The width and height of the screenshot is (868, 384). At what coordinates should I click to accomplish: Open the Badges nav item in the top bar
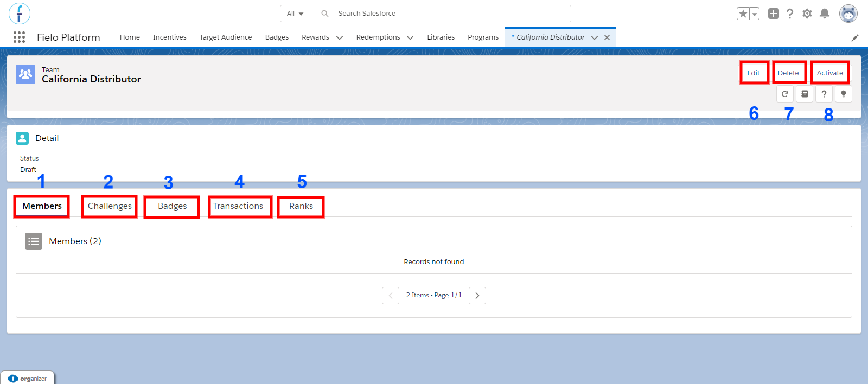[x=277, y=37]
